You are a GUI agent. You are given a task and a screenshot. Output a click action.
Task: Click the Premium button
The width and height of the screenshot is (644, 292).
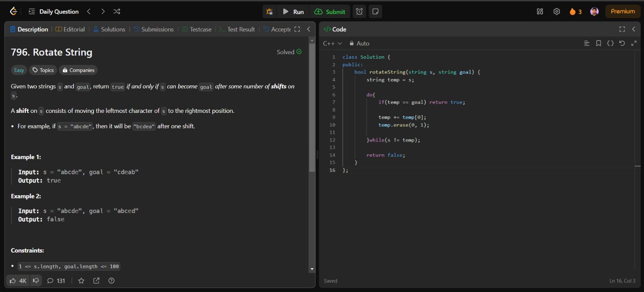[623, 11]
